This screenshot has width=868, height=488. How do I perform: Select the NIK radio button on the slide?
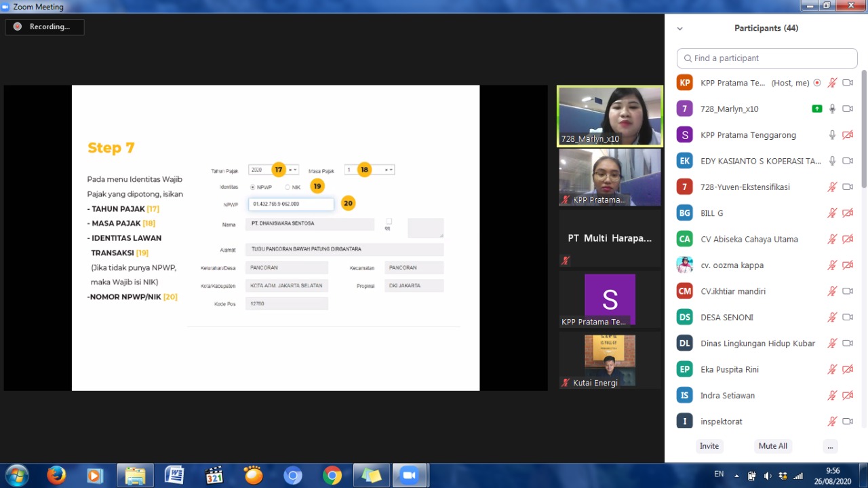pos(288,187)
